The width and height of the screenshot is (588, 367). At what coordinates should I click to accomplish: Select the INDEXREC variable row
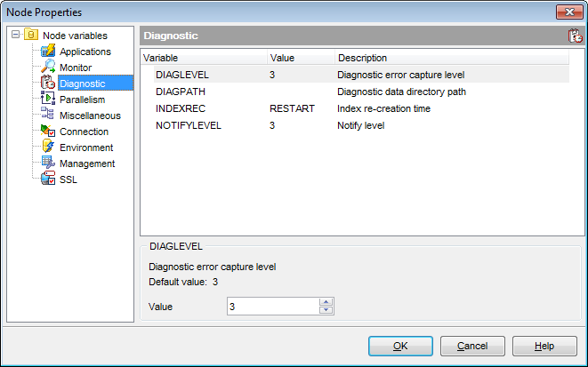181,108
